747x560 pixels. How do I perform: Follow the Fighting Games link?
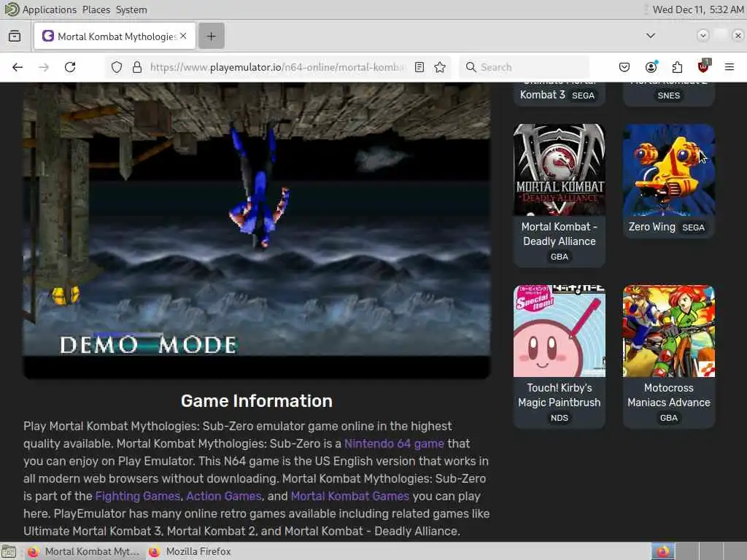pos(138,496)
